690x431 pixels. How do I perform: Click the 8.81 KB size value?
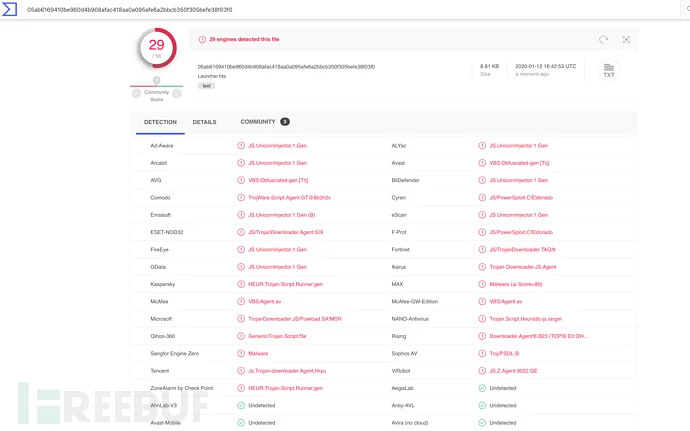(x=489, y=66)
